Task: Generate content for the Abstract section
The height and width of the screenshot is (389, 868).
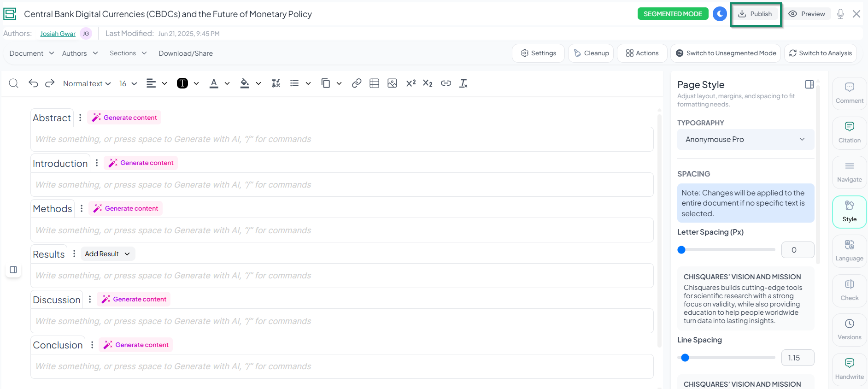Action: point(125,118)
